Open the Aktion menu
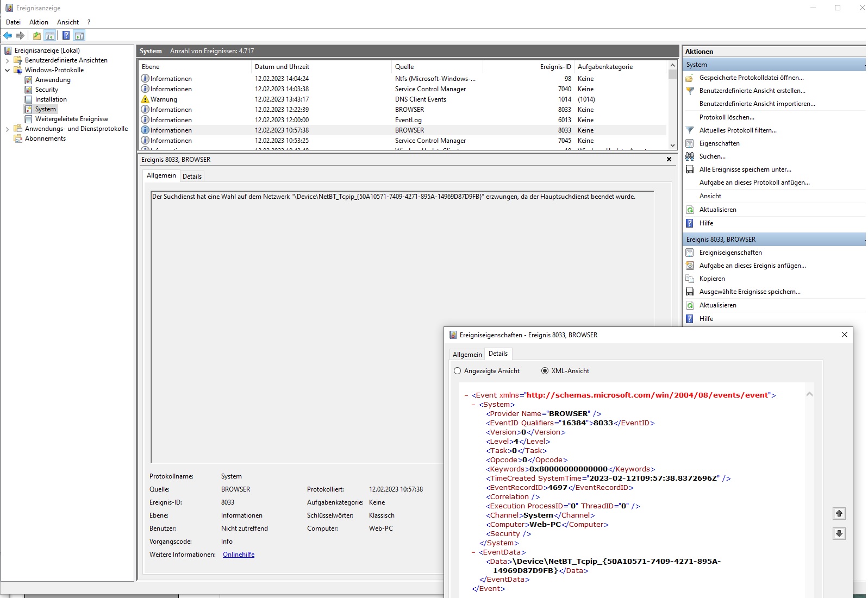This screenshot has height=598, width=868. point(39,22)
